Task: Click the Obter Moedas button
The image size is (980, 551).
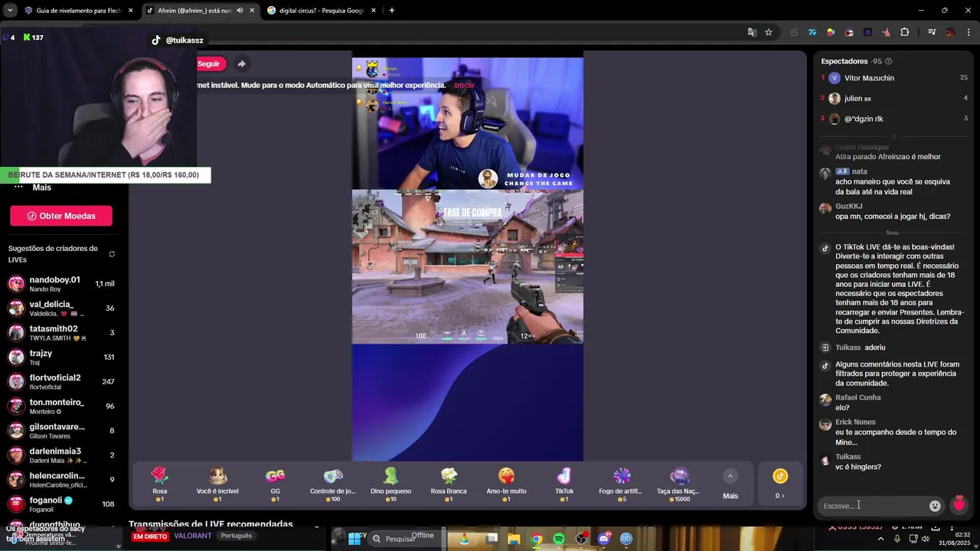Action: coord(61,216)
